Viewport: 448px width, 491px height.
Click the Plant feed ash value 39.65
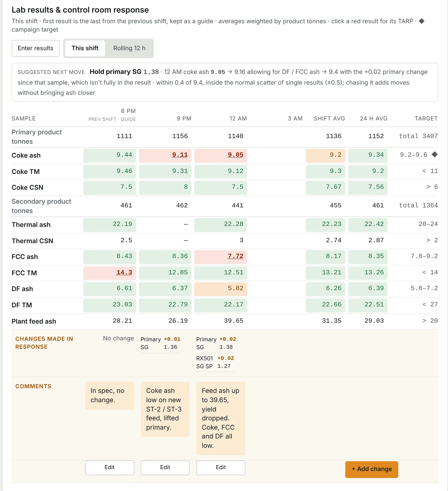[x=234, y=321]
